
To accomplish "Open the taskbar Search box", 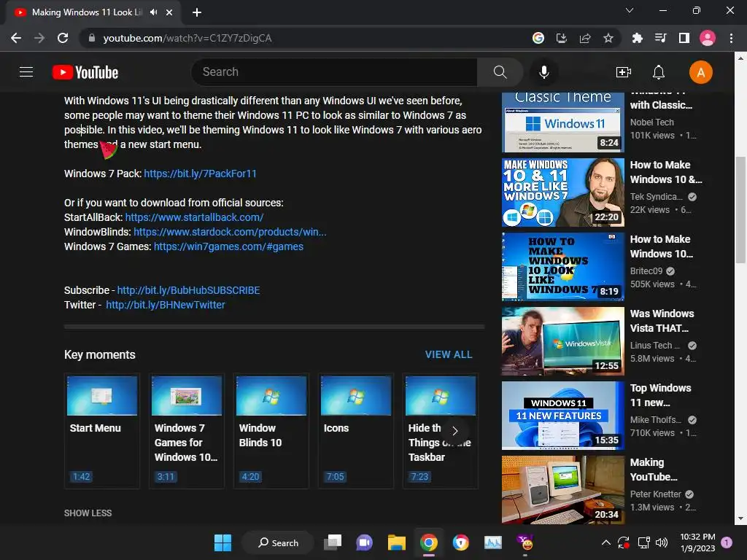I will tap(278, 542).
